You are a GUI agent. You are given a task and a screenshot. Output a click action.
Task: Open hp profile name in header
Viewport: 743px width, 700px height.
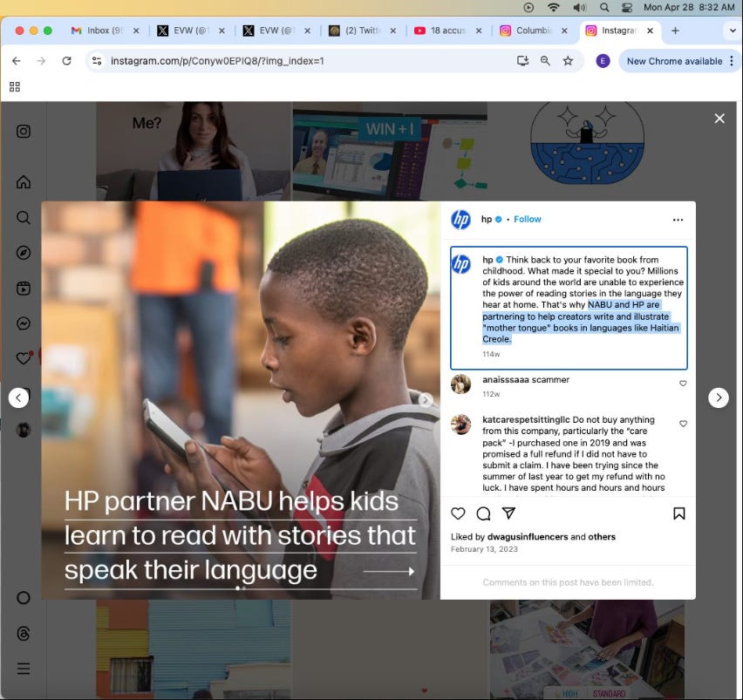coord(486,220)
